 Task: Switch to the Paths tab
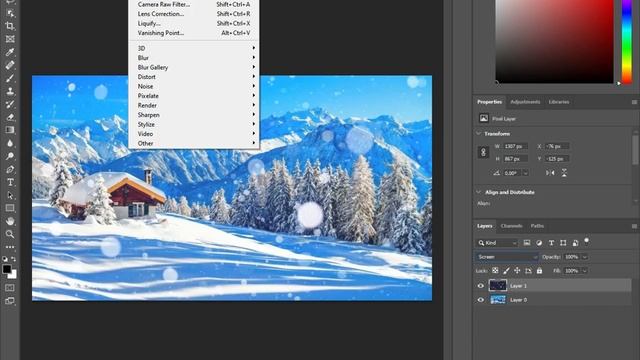tap(537, 226)
